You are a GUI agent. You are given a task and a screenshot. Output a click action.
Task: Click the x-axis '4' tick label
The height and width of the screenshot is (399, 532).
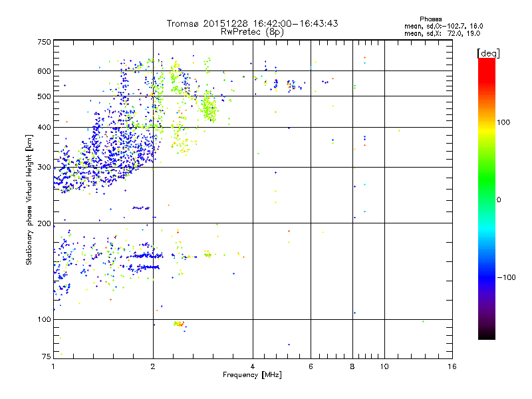coord(253,366)
